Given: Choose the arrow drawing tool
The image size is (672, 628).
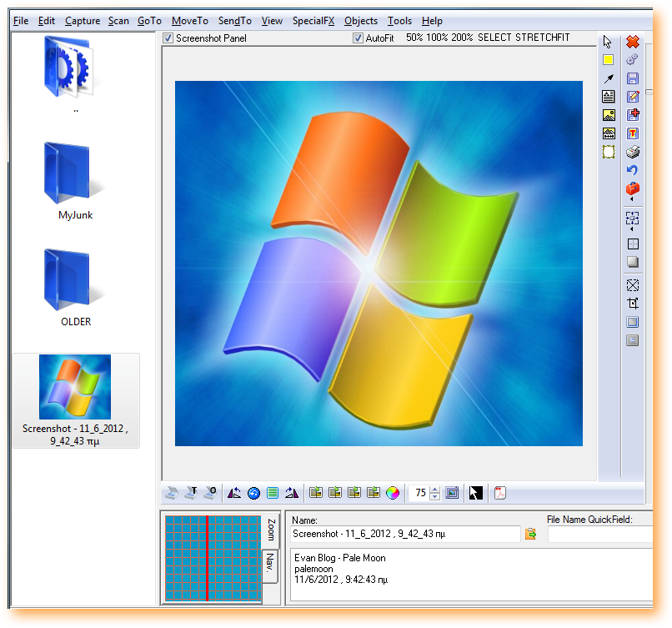Looking at the screenshot, I should click(609, 78).
